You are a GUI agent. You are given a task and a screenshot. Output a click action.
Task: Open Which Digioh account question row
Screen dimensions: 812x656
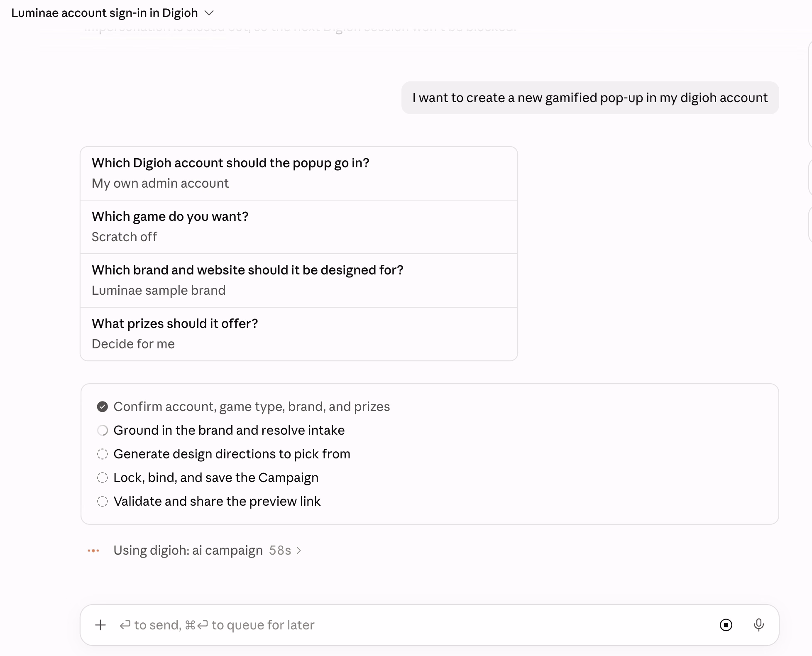pos(299,173)
